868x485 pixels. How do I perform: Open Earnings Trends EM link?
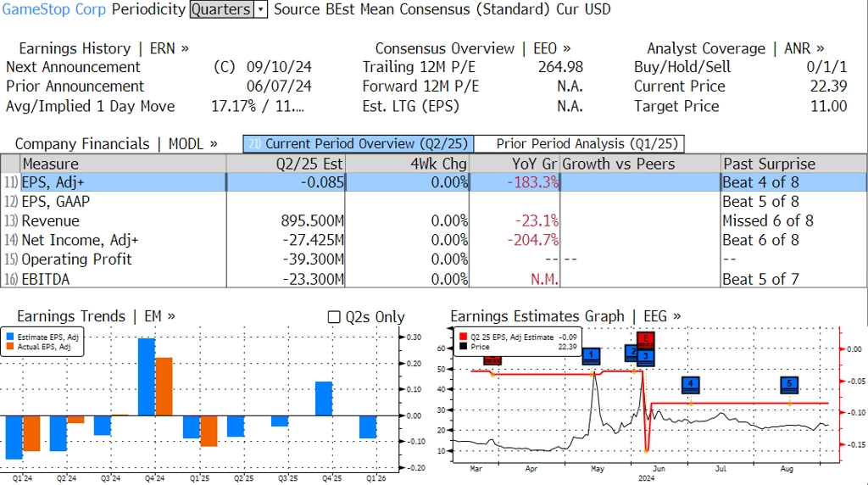click(x=96, y=316)
